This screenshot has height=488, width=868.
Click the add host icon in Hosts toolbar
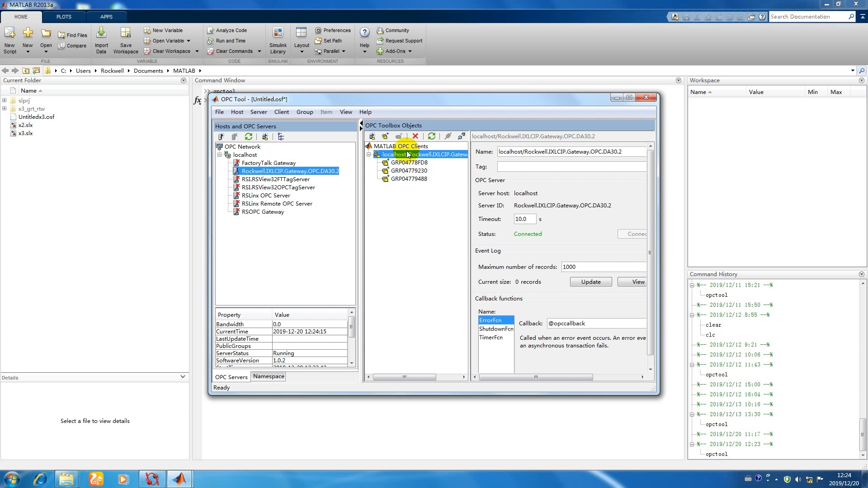click(x=221, y=137)
